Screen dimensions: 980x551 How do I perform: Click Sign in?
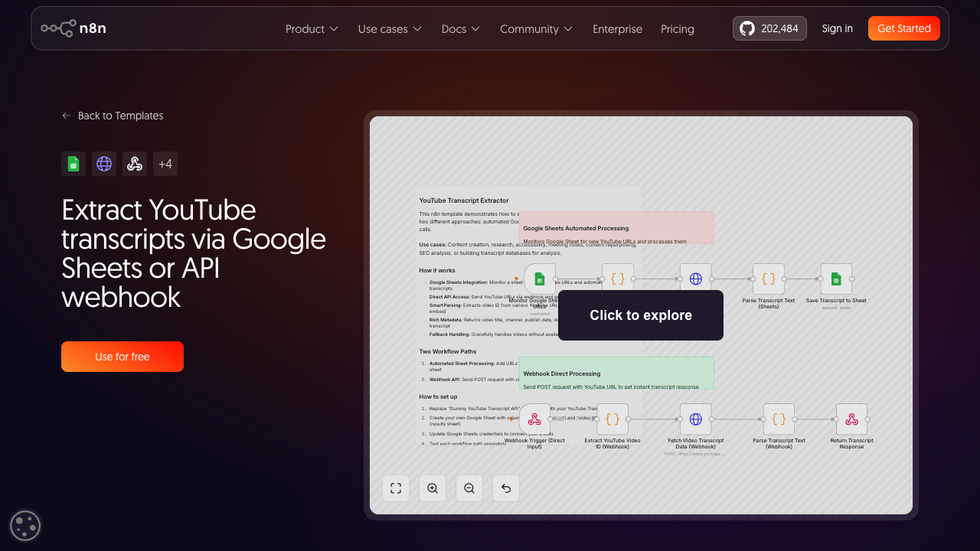click(x=837, y=28)
